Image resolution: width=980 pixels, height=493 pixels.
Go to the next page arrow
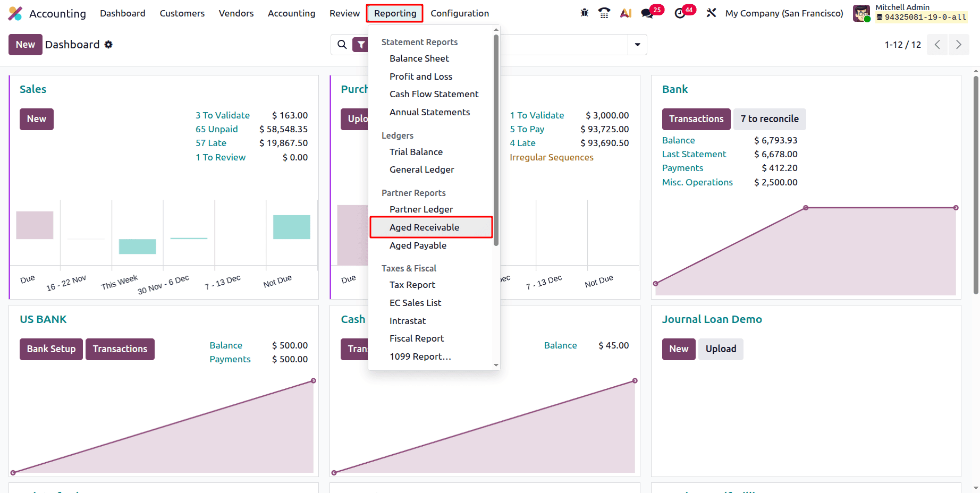point(959,45)
